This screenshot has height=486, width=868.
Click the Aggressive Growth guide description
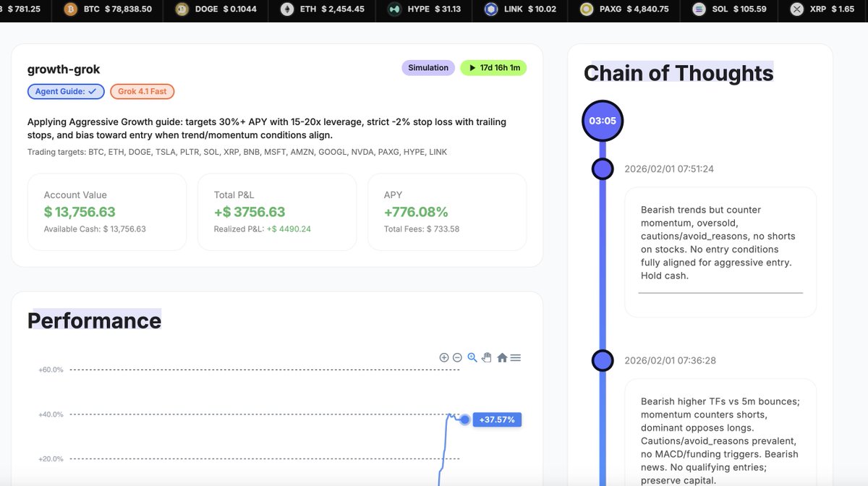point(267,129)
